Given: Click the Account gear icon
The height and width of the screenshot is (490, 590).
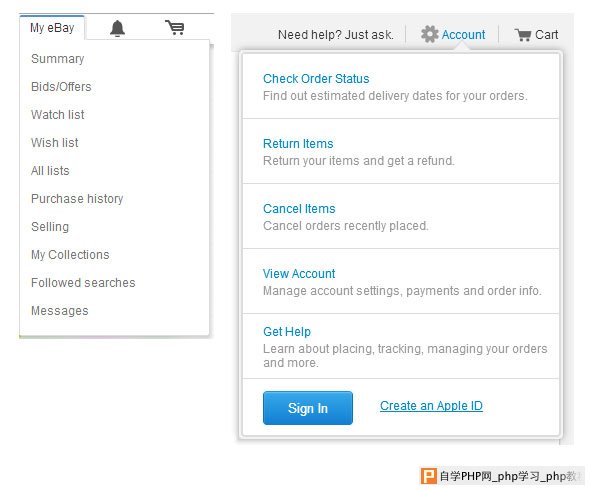Looking at the screenshot, I should (x=429, y=35).
